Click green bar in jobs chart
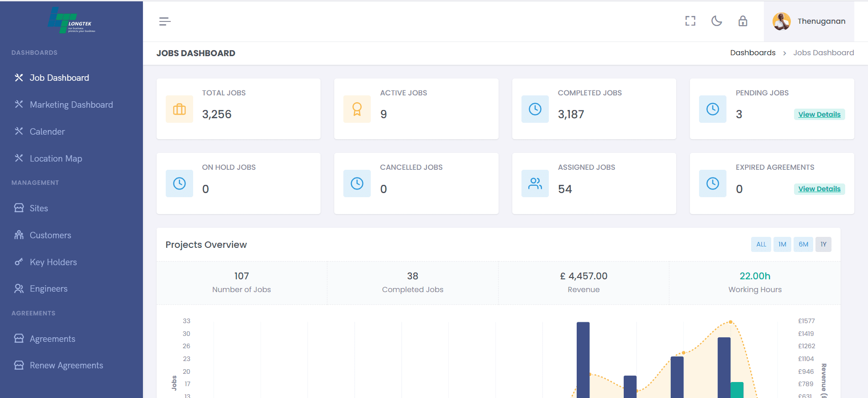The image size is (868, 398). (x=737, y=390)
